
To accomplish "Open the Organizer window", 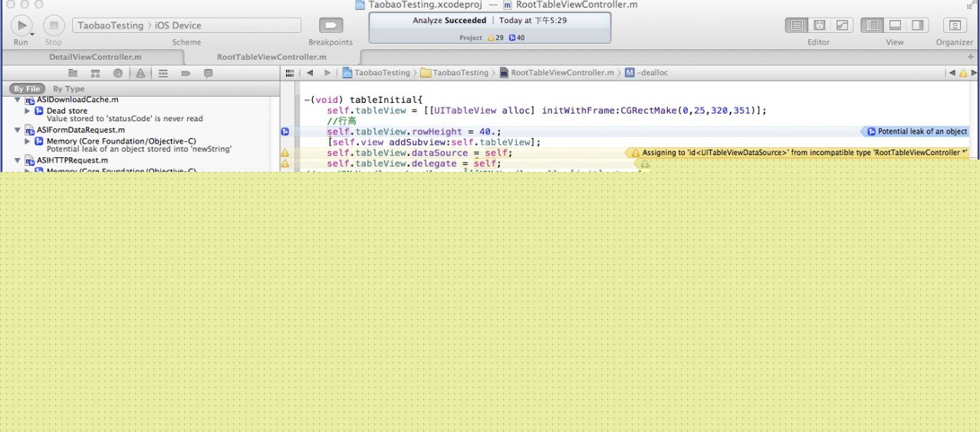I will pyautogui.click(x=955, y=25).
